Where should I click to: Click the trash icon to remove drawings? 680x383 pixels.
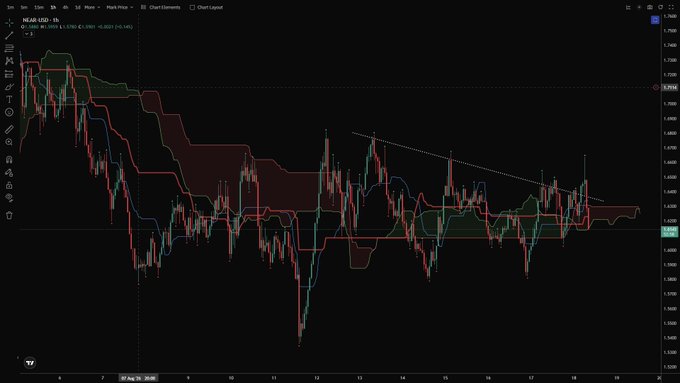coord(9,215)
